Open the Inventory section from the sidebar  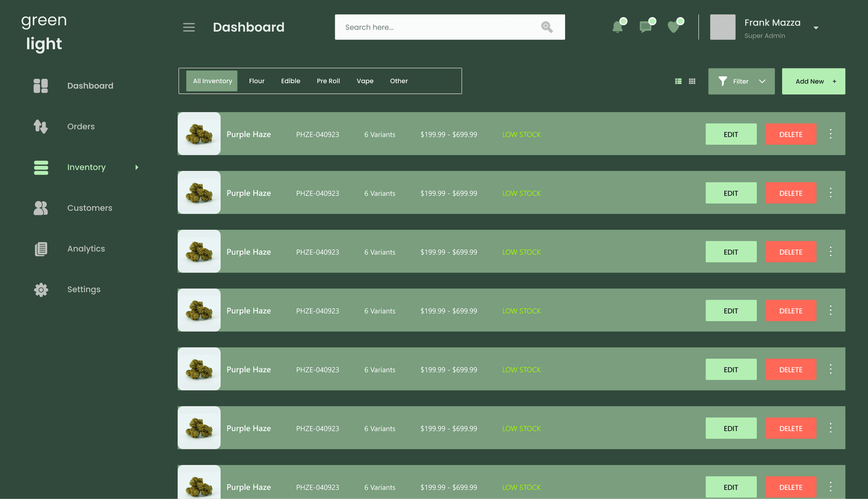point(40,167)
